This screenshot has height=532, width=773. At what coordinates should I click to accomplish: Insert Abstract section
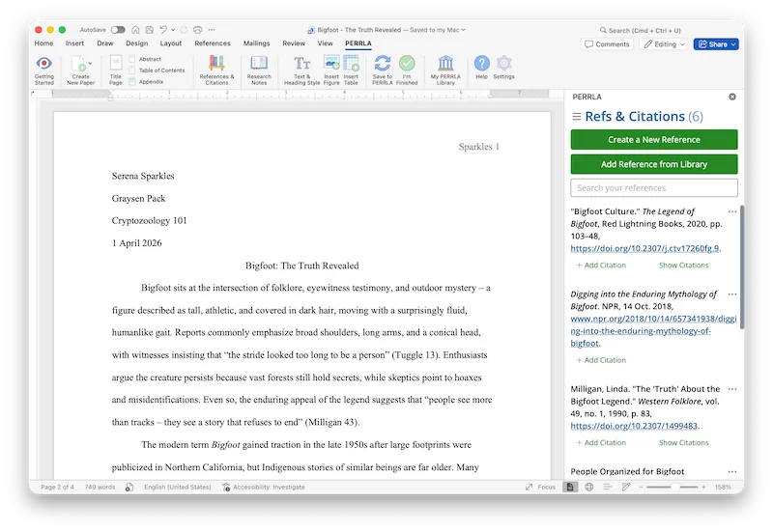(x=145, y=59)
